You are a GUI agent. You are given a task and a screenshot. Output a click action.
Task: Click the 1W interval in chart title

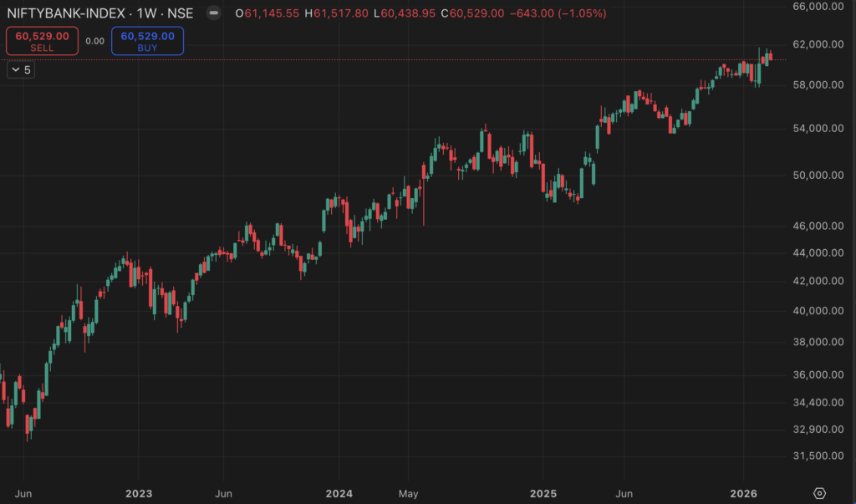[x=158, y=14]
